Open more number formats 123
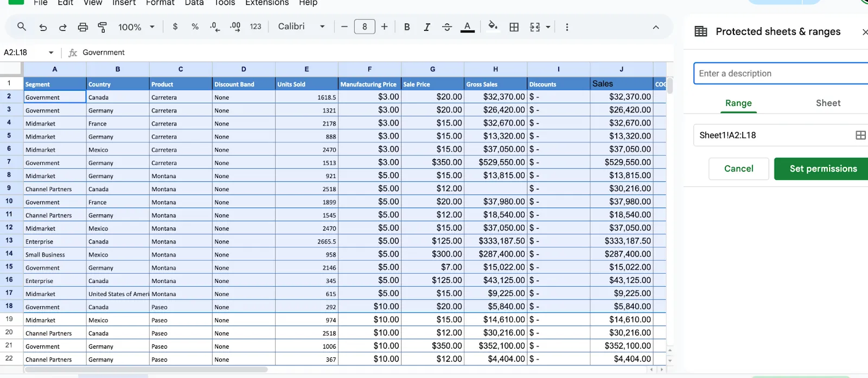Screen dimensions: 868x378 click(x=256, y=27)
